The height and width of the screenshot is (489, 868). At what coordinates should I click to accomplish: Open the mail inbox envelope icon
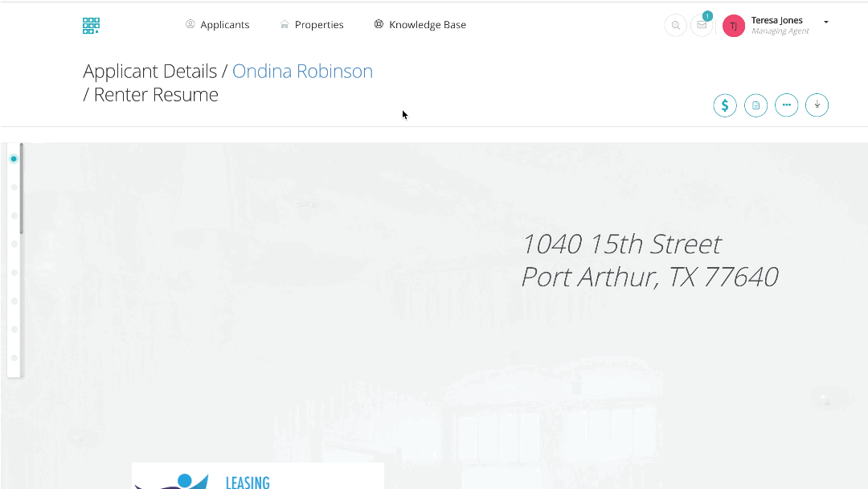point(702,26)
